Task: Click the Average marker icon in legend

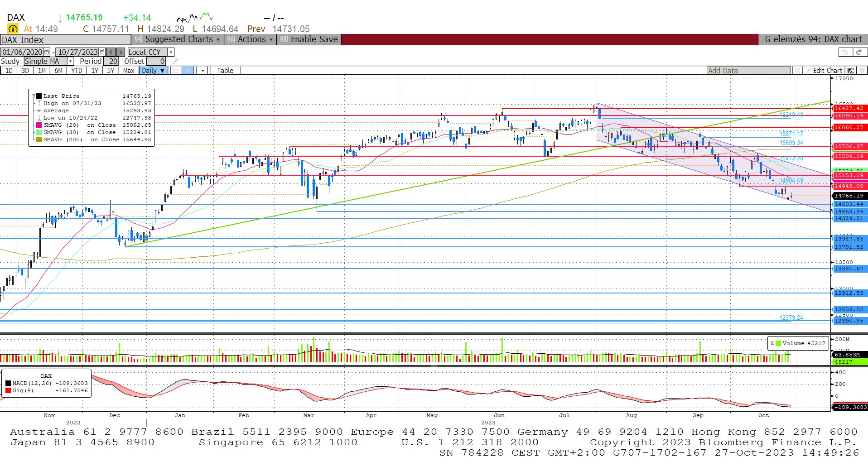Action: (39, 111)
